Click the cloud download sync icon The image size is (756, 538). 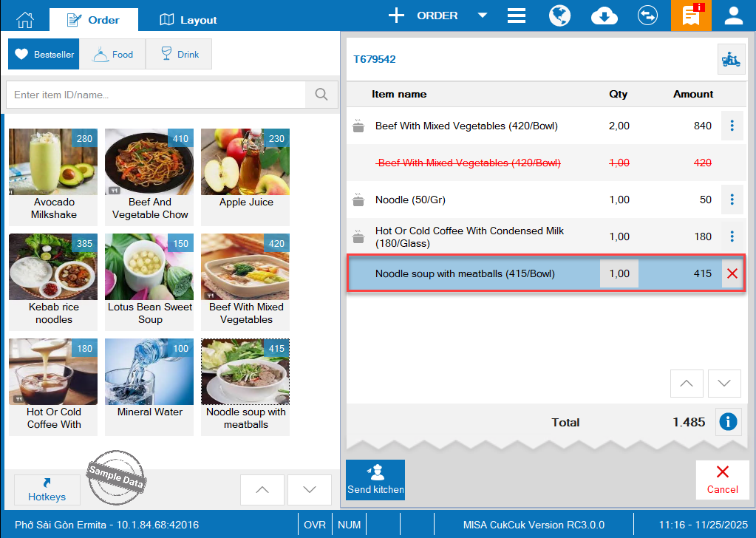(605, 16)
